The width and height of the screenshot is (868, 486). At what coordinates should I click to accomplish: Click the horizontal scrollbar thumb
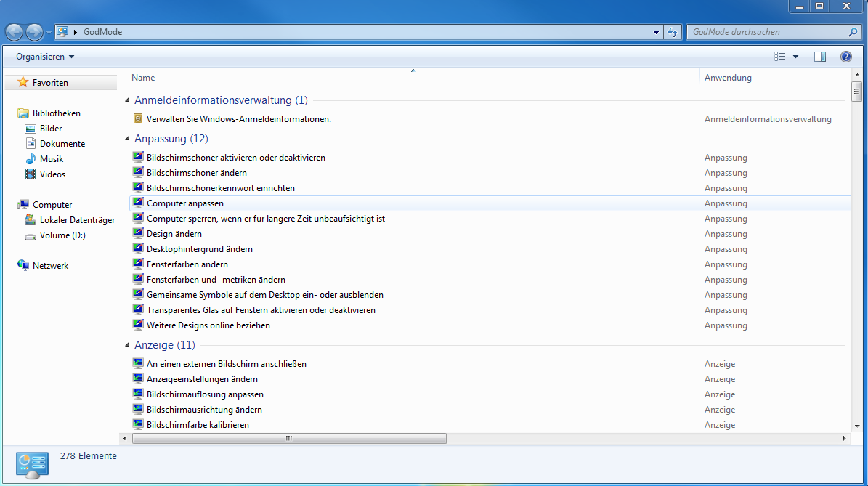(x=289, y=438)
